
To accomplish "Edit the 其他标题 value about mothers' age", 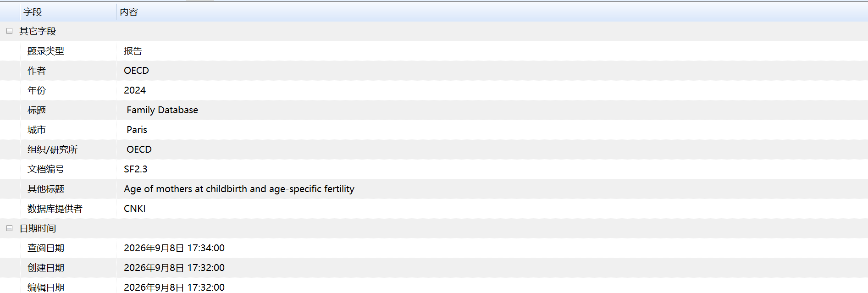I will 492,189.
